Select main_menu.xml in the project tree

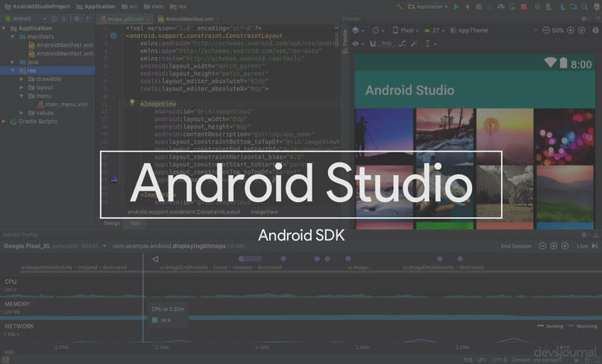[62, 104]
